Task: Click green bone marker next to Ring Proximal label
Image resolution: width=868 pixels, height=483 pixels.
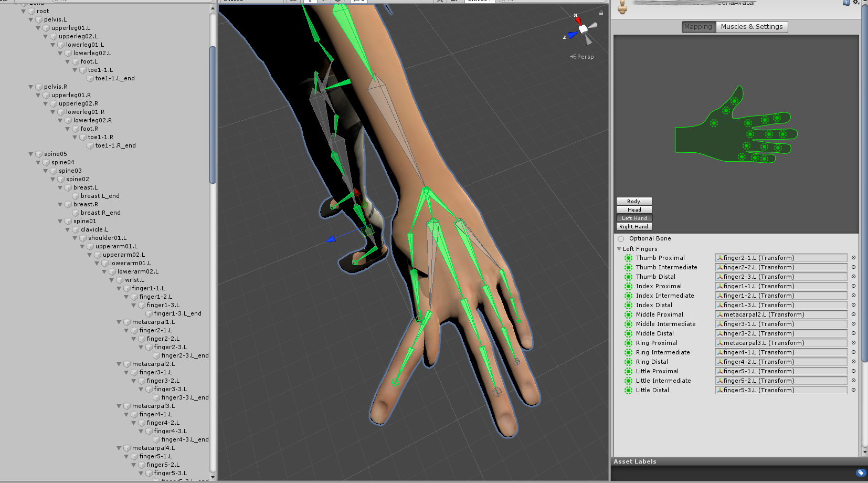Action: point(628,343)
